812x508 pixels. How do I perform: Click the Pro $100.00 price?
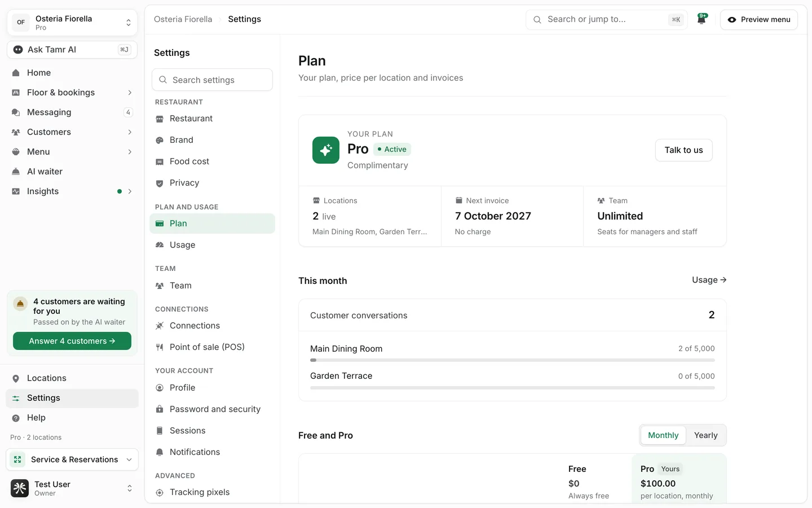click(658, 484)
